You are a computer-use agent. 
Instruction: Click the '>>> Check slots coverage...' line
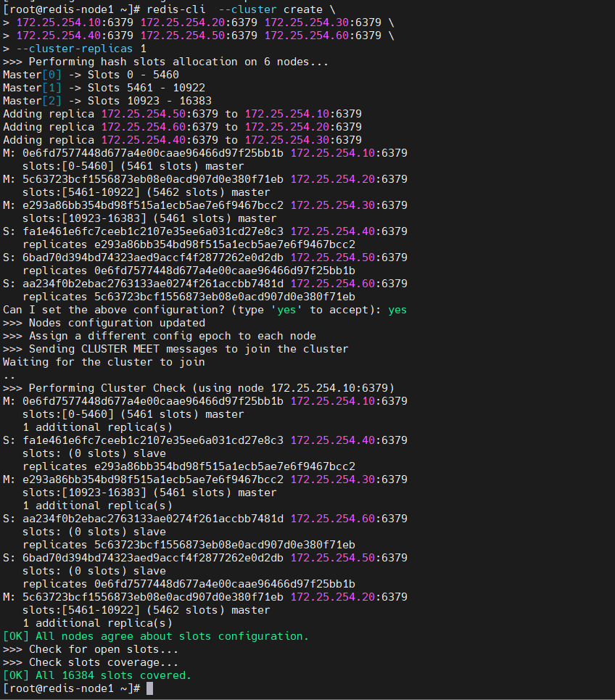tap(91, 662)
